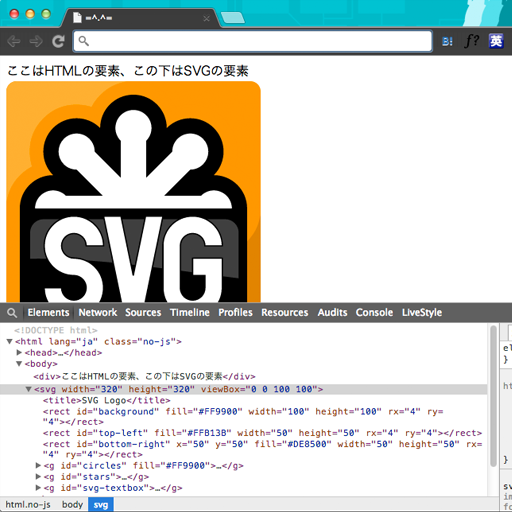The width and height of the screenshot is (512, 512).
Task: Open the f? font extension icon
Action: click(471, 41)
